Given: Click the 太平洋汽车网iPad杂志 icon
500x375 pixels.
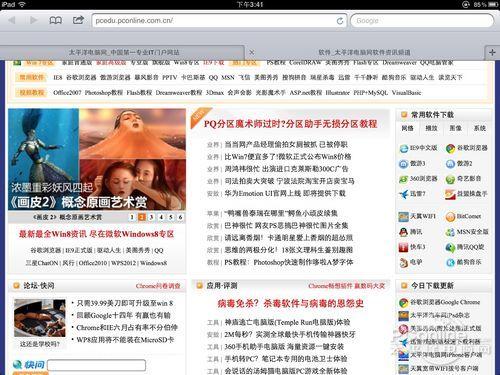Looking at the screenshot, I should (x=404, y=315).
